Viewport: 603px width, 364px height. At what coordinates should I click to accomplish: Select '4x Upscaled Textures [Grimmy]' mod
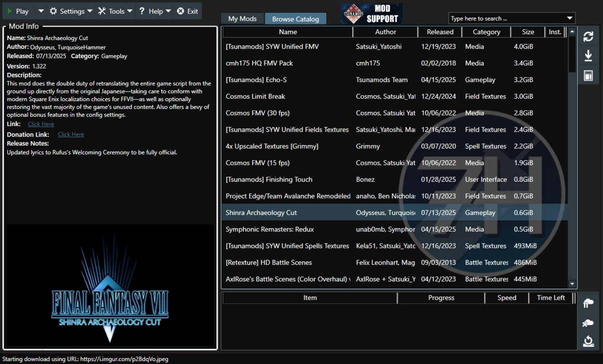[x=395, y=146]
